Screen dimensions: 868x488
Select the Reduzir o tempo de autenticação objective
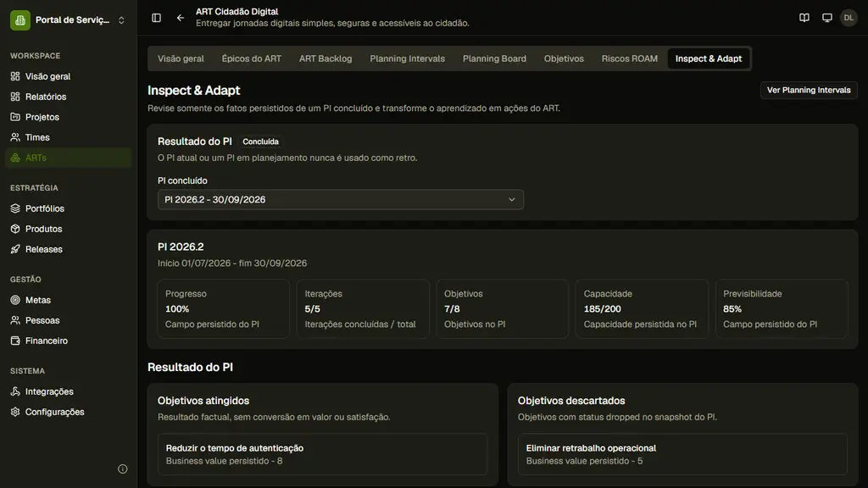click(323, 454)
